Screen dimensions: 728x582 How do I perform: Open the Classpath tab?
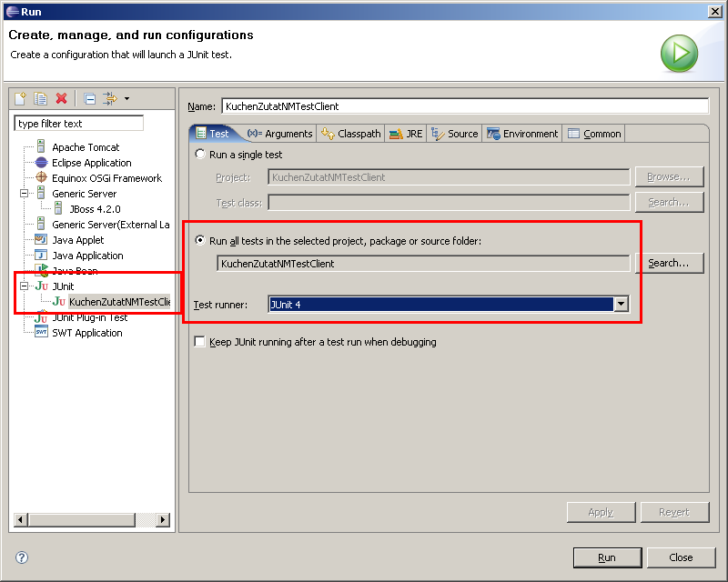pos(350,134)
